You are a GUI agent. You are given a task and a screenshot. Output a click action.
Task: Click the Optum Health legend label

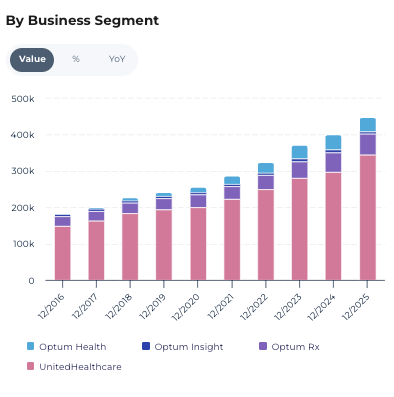point(73,347)
